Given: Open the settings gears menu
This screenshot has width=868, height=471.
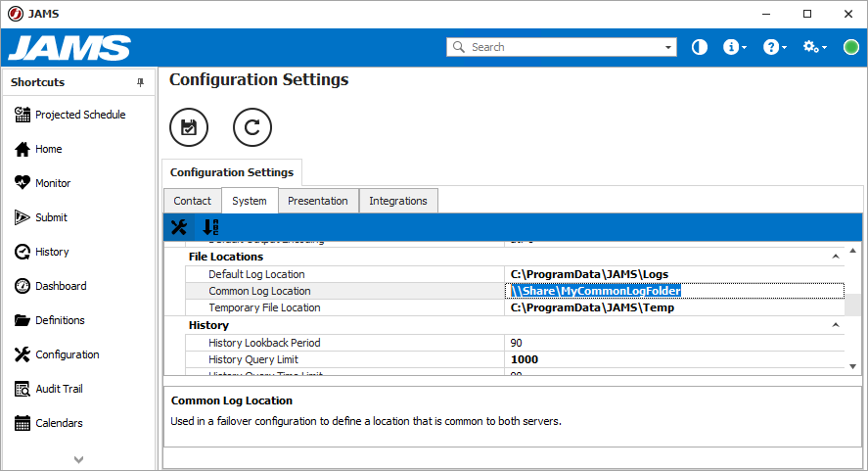Looking at the screenshot, I should [815, 47].
